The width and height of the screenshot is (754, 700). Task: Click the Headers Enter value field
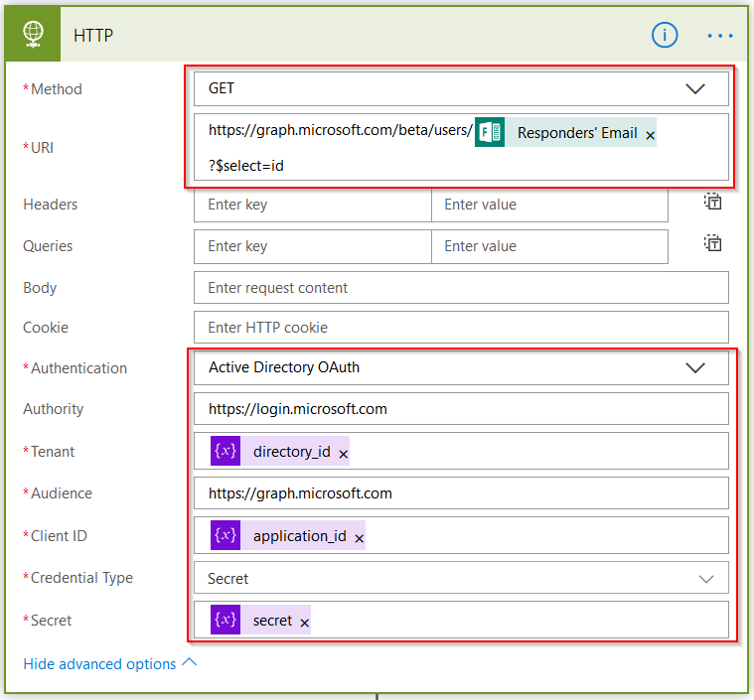pos(549,205)
